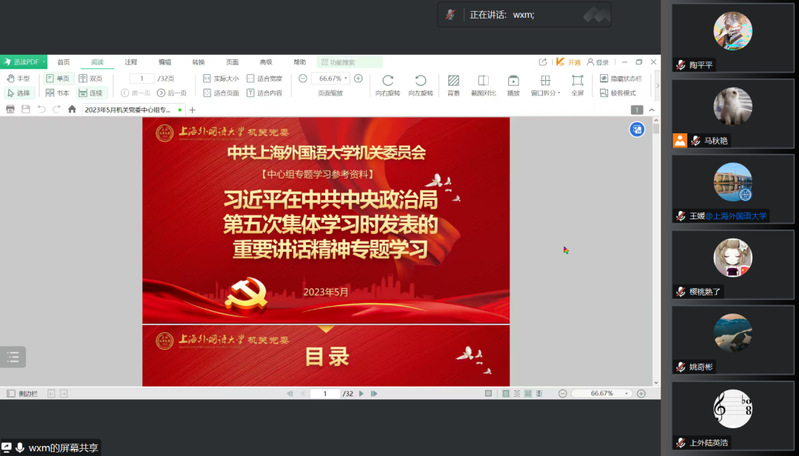Open the 高级 ribbon tab
The height and width of the screenshot is (456, 799).
point(265,62)
